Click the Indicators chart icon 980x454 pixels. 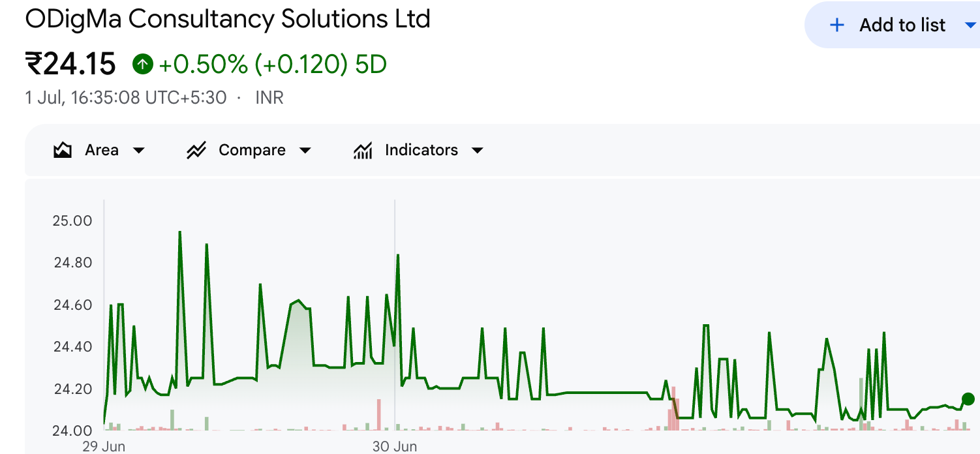[x=363, y=151]
